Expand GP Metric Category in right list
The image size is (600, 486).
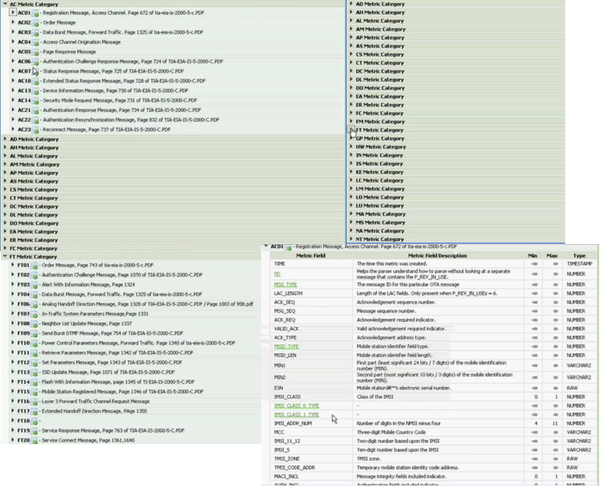(x=351, y=138)
